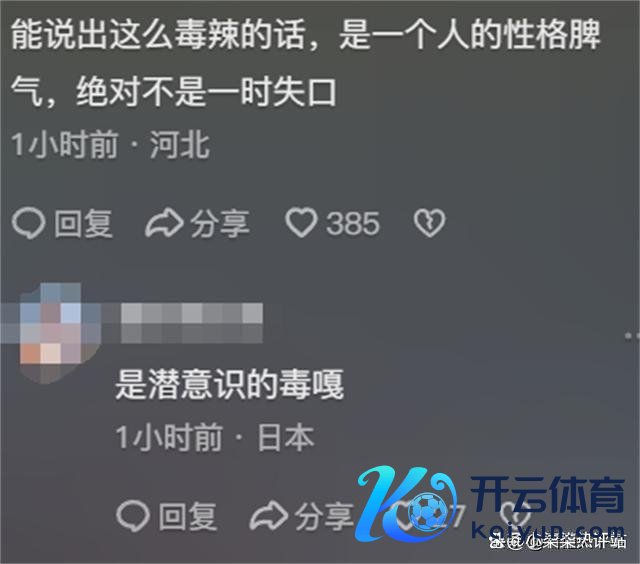This screenshot has height=564, width=640.
Task: Tap the share arrow icon under the 河北 comment
Action: click(x=164, y=223)
